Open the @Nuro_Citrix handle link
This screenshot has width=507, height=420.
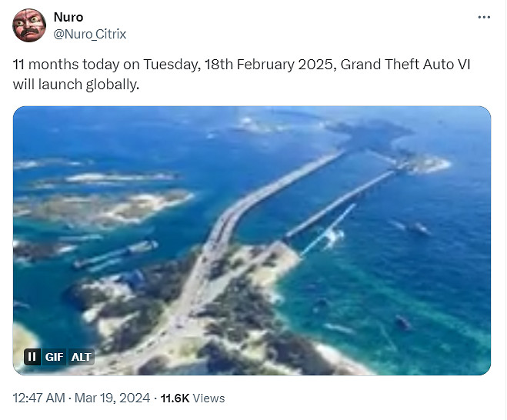click(x=90, y=34)
